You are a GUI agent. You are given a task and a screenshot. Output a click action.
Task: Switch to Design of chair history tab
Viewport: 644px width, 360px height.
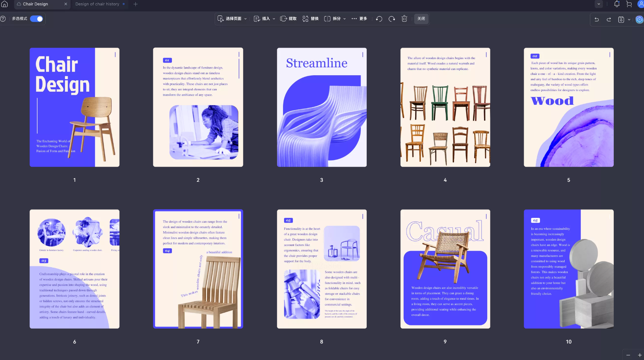pos(97,4)
